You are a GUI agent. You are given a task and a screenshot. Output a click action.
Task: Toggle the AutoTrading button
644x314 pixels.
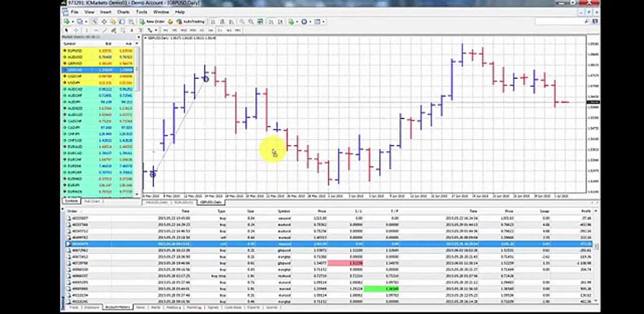point(191,21)
